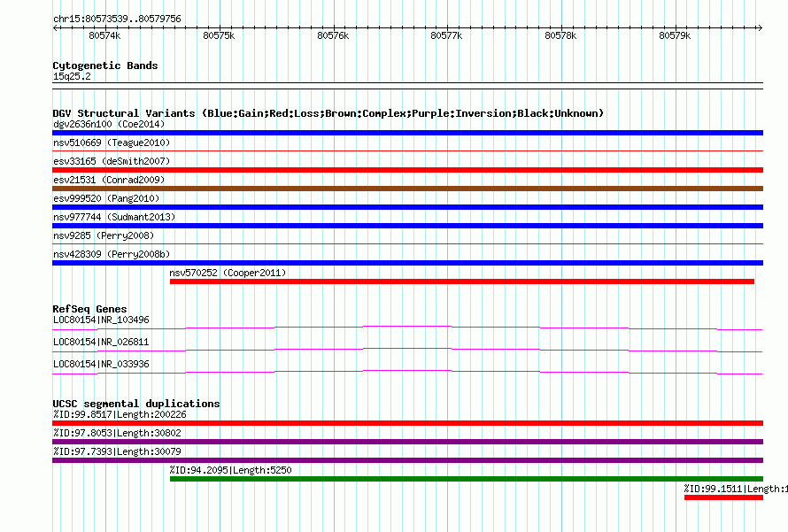
Task: Click the esv999520 (Pang2010) label
Action: [x=106, y=198]
